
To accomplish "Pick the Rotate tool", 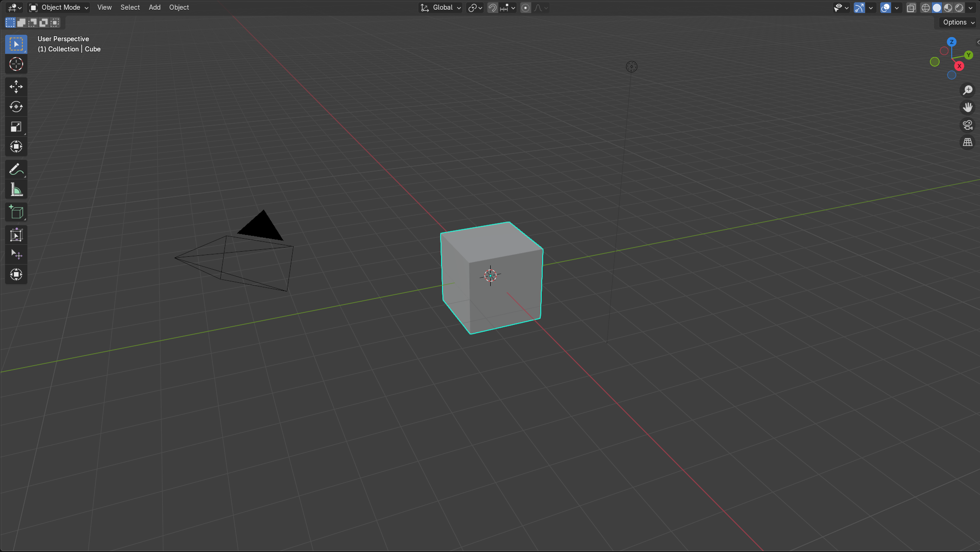I will tap(16, 107).
